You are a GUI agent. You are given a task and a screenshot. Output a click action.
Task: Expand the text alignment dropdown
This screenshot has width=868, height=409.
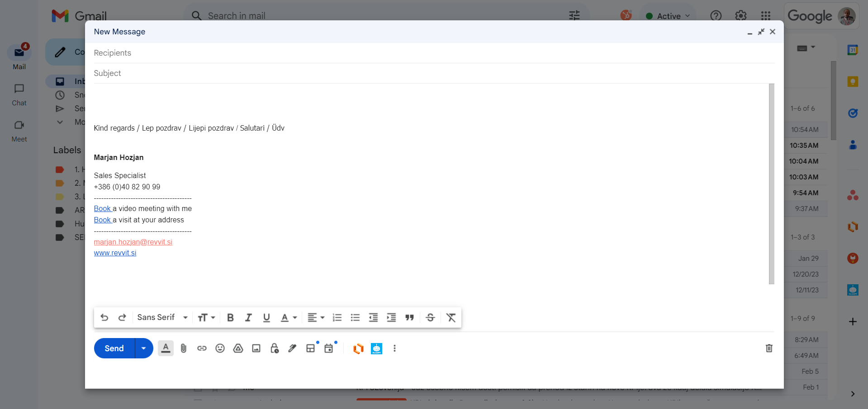point(316,318)
